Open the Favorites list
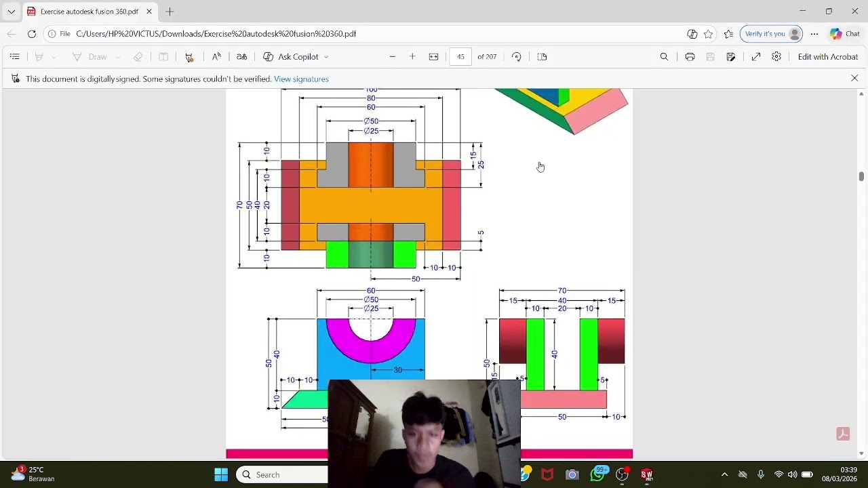 [x=729, y=34]
